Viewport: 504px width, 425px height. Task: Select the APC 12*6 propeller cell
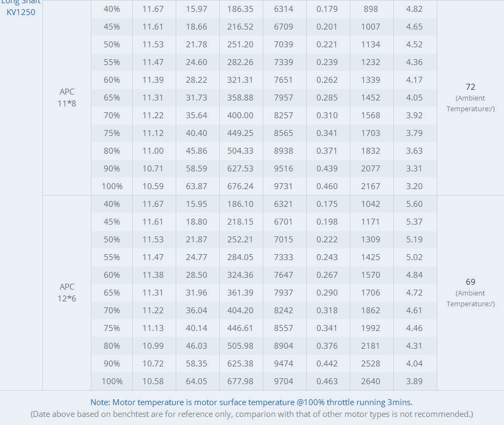click(67, 292)
